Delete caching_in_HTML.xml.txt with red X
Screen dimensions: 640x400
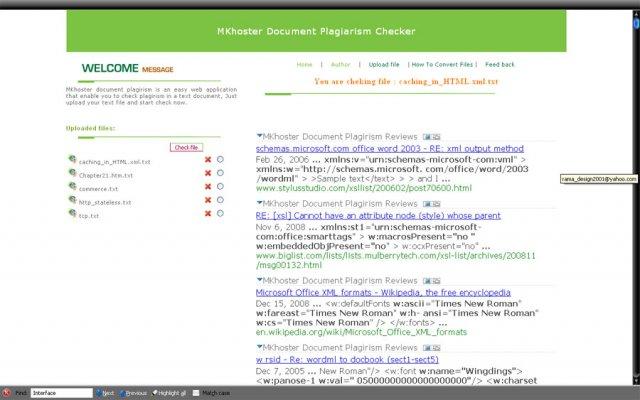tap(208, 159)
